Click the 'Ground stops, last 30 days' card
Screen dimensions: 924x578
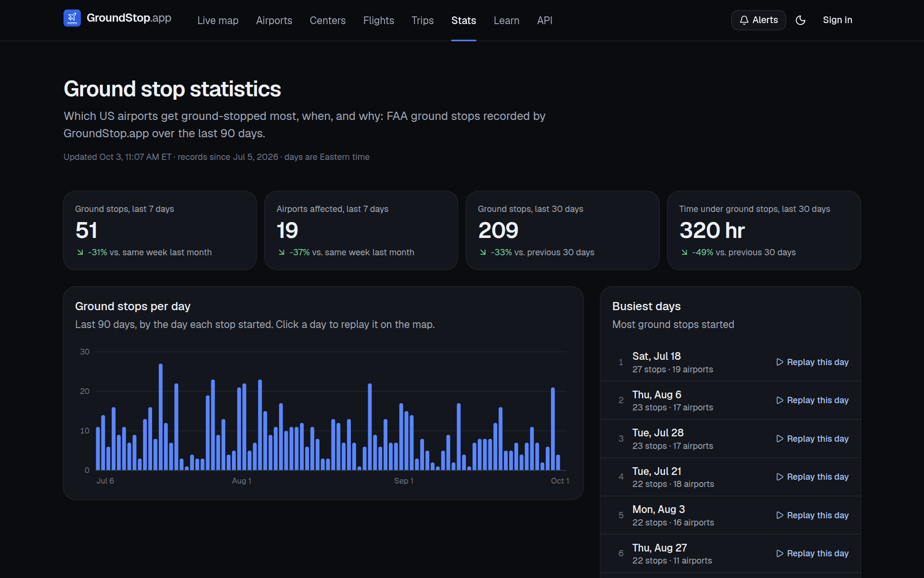point(563,230)
